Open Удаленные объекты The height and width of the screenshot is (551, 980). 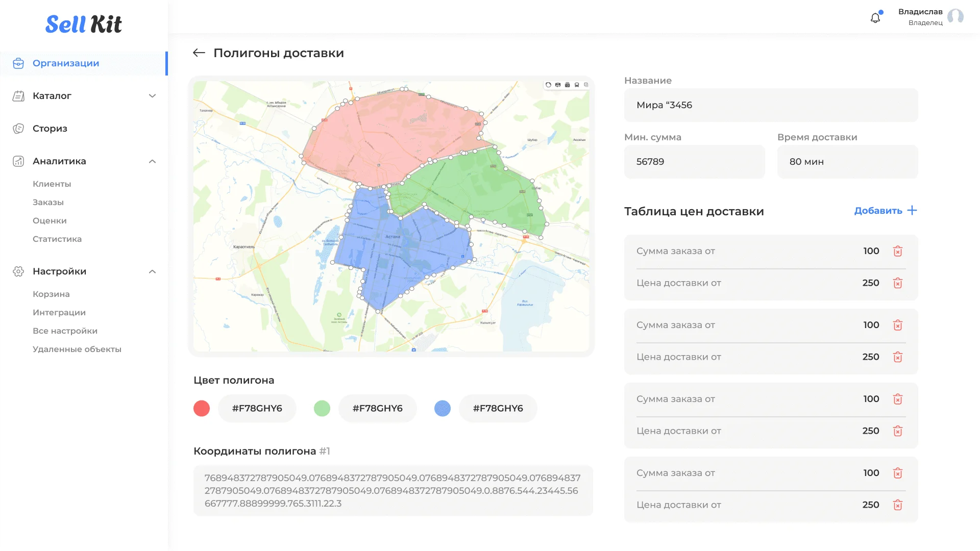click(77, 349)
